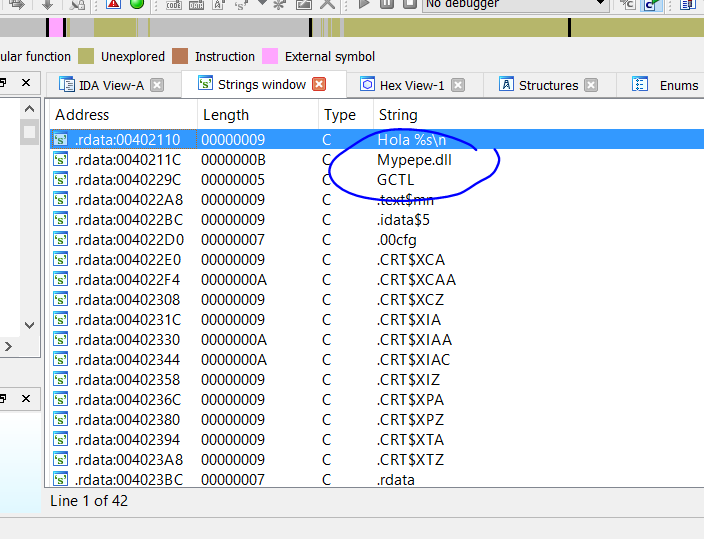704x539 pixels.
Task: Switch to the Structures tab
Action: (x=548, y=85)
